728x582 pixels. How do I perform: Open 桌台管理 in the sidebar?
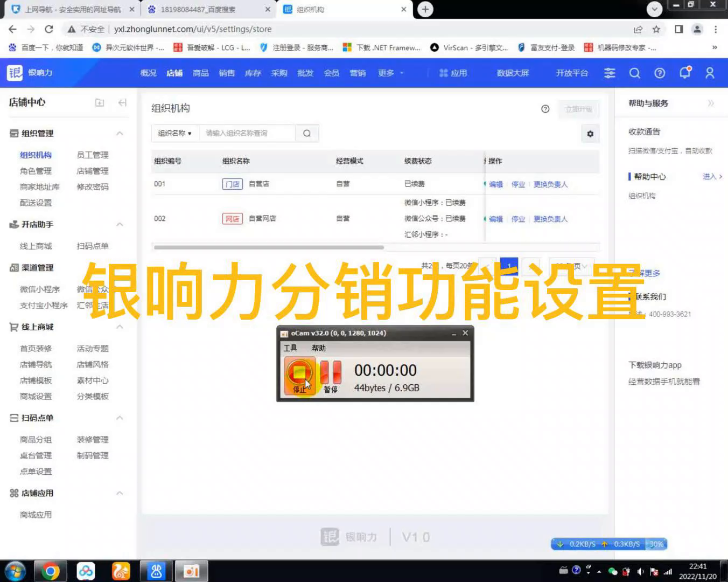point(36,455)
